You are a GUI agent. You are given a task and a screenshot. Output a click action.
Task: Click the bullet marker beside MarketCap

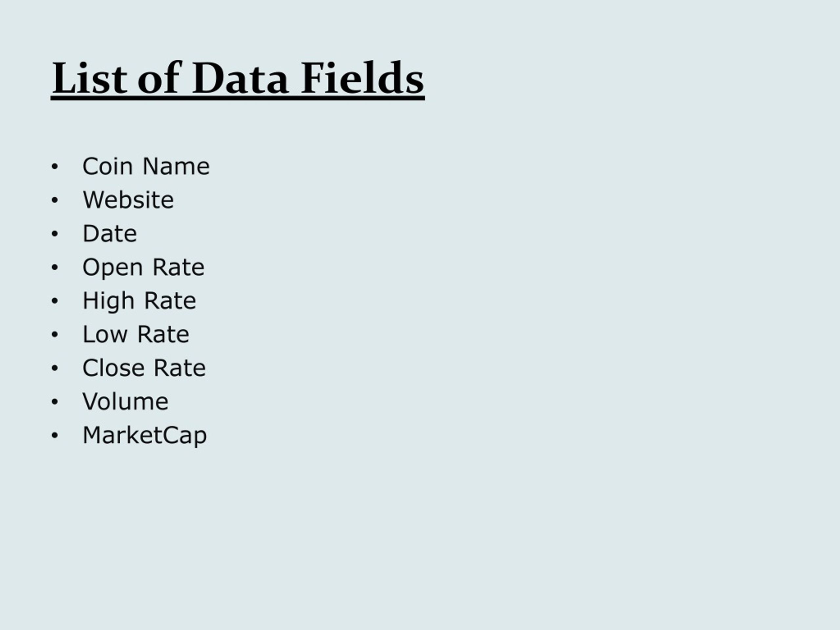pos(55,435)
